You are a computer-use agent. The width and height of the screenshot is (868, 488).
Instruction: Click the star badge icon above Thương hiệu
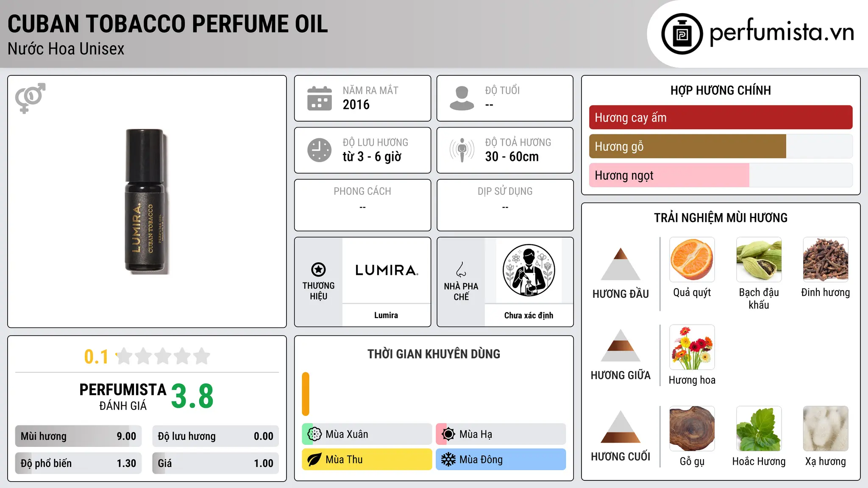318,269
